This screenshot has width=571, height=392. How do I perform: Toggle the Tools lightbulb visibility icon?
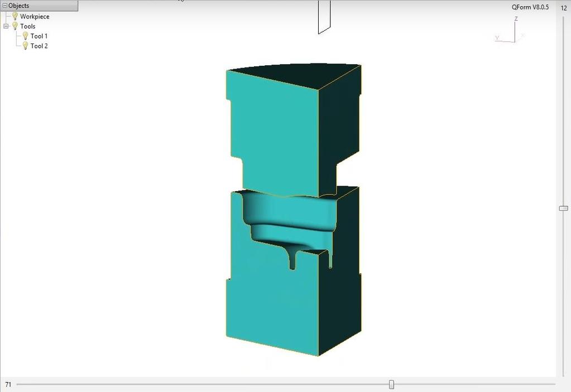pyautogui.click(x=15, y=26)
